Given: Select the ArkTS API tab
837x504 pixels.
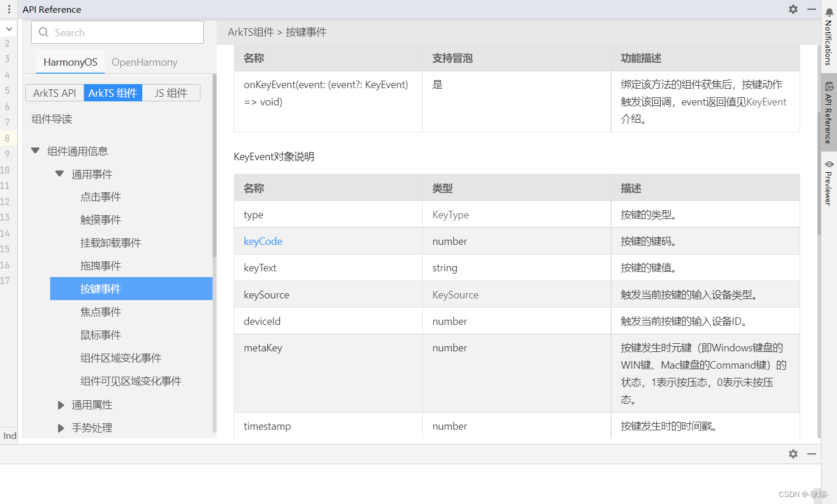Looking at the screenshot, I should click(55, 93).
